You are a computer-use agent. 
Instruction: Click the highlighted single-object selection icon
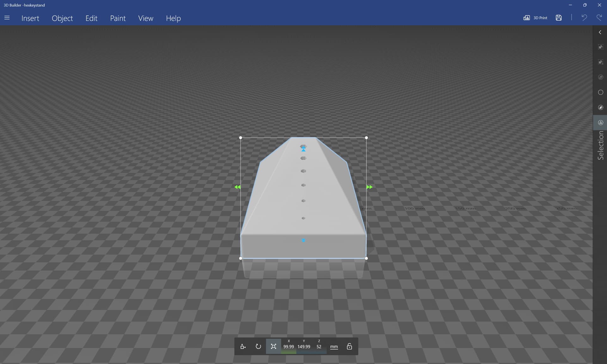pos(601,123)
